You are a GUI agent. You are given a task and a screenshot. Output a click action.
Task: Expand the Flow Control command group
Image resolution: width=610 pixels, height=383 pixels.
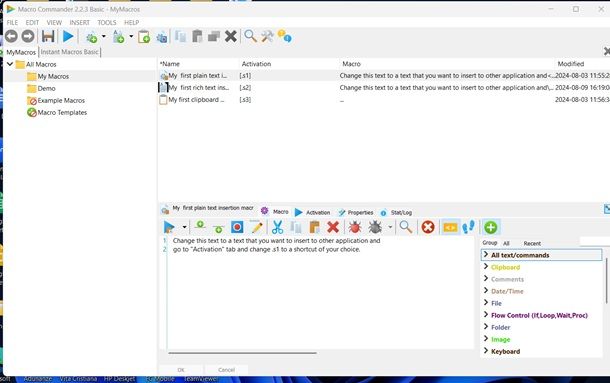tap(486, 315)
